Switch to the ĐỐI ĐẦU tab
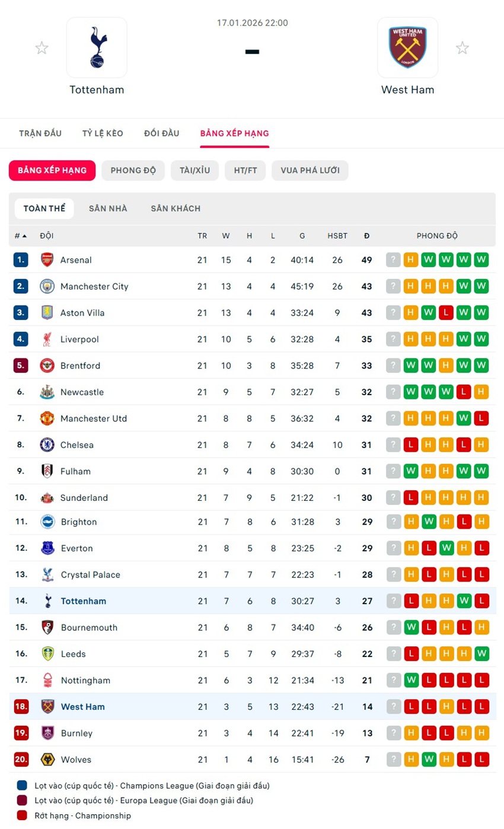This screenshot has height=829, width=504. pyautogui.click(x=161, y=133)
